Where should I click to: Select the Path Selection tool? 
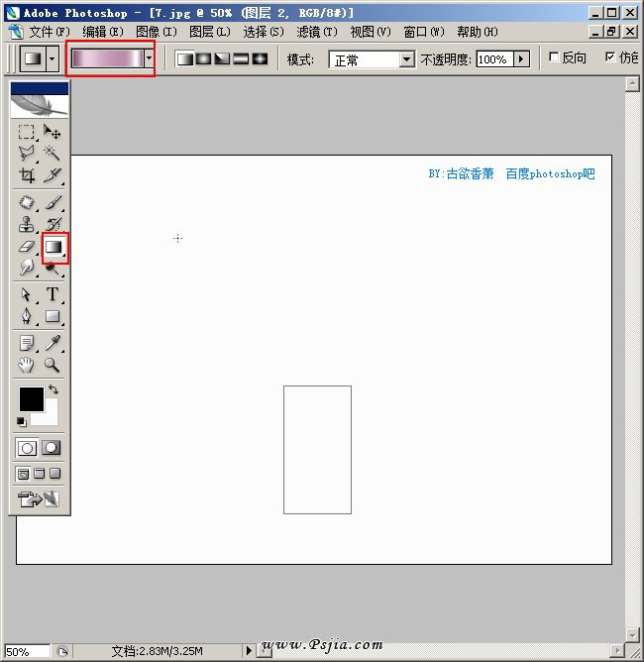[x=26, y=294]
